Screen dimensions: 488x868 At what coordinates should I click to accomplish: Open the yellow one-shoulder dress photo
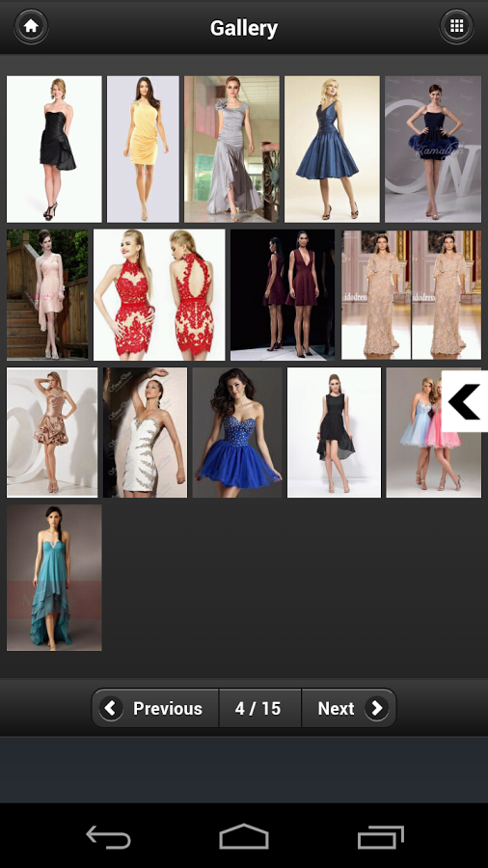pyautogui.click(x=143, y=149)
